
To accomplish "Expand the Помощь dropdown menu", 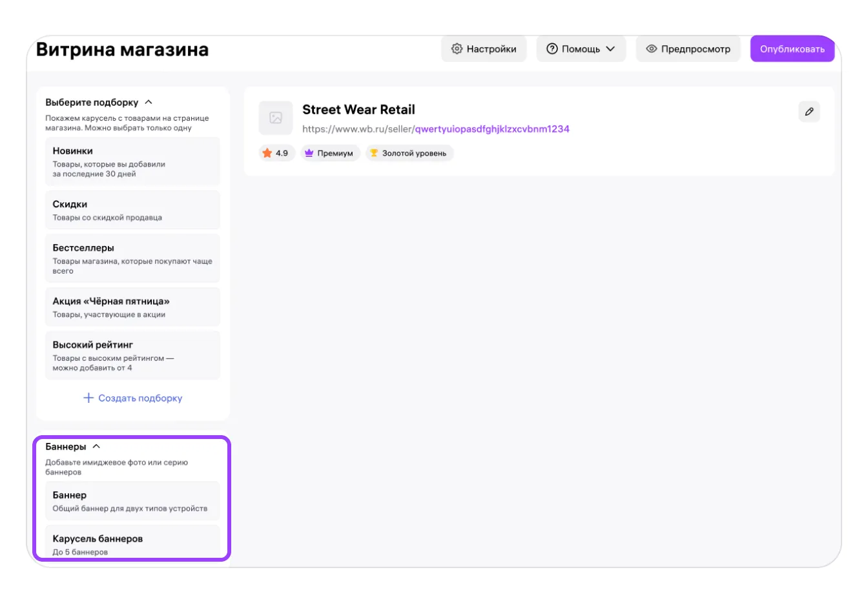I will (x=581, y=49).
